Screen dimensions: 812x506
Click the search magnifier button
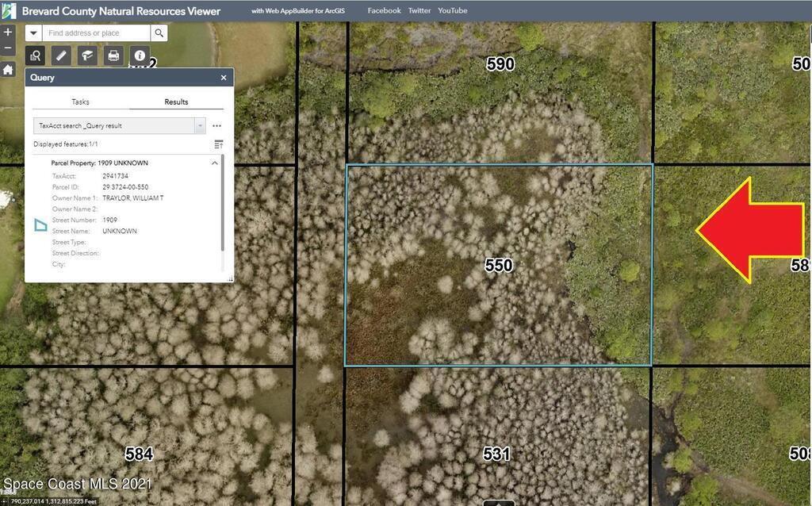tap(159, 33)
